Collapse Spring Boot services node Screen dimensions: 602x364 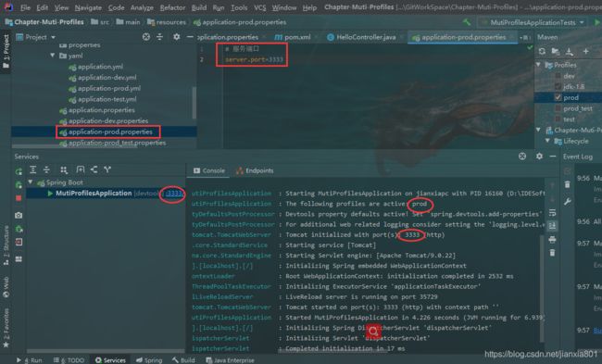tap(31, 182)
